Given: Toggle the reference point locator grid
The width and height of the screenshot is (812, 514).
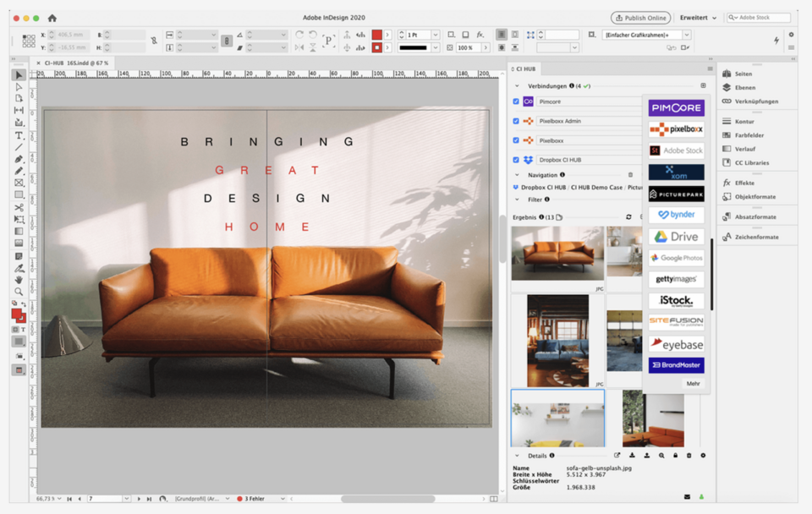Looking at the screenshot, I should click(x=29, y=41).
